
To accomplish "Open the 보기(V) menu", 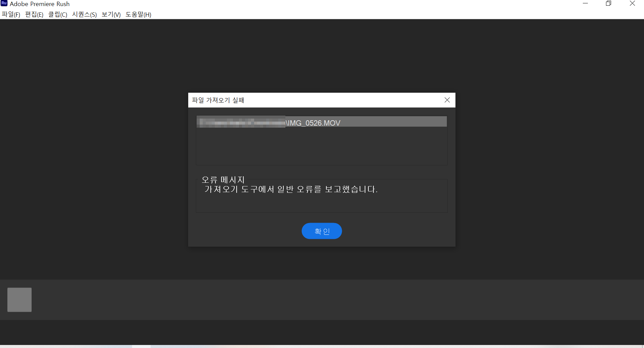I will [x=111, y=14].
